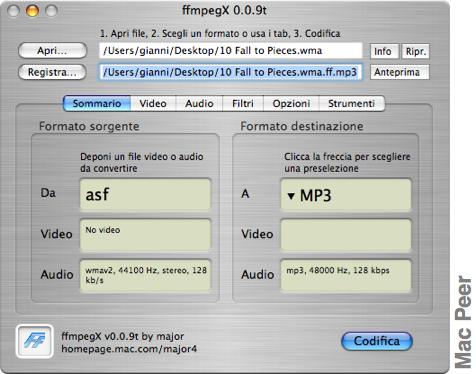The height and width of the screenshot is (374, 476).
Task: Zoom the ffmpegX window
Action: [x=51, y=11]
